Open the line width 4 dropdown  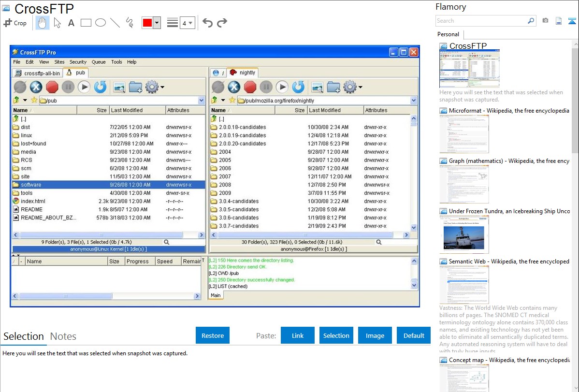[187, 23]
